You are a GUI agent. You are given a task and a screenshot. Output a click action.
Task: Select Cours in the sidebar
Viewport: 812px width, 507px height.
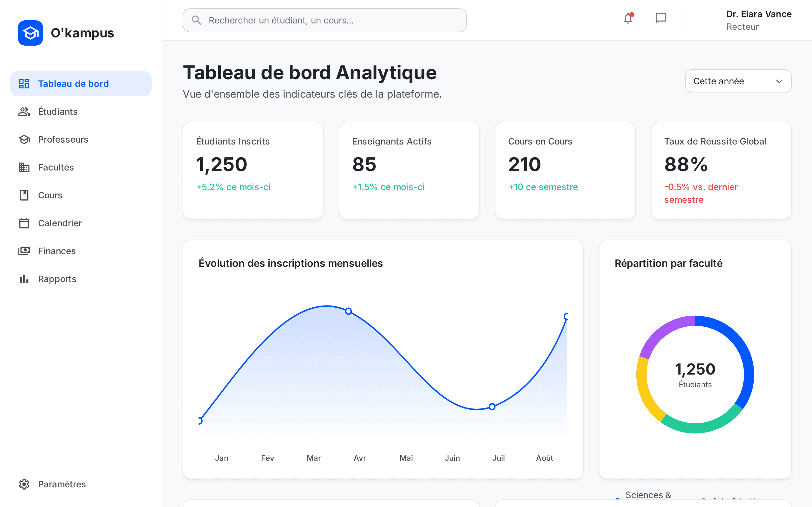[x=50, y=195]
